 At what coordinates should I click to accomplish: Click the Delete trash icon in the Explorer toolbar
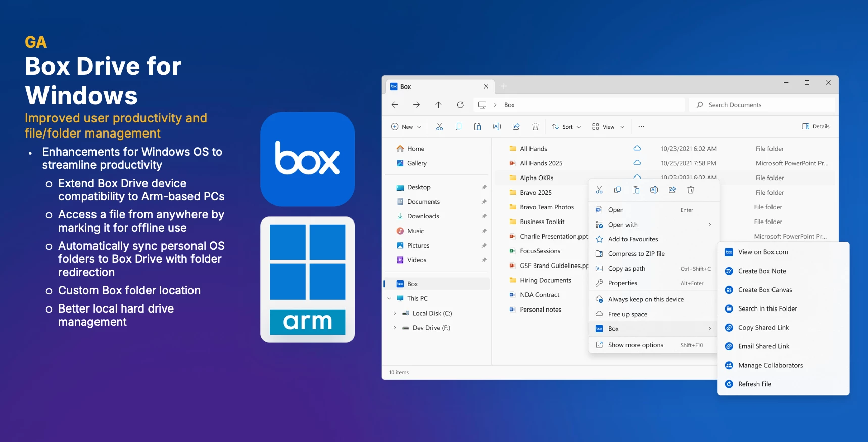click(x=535, y=127)
